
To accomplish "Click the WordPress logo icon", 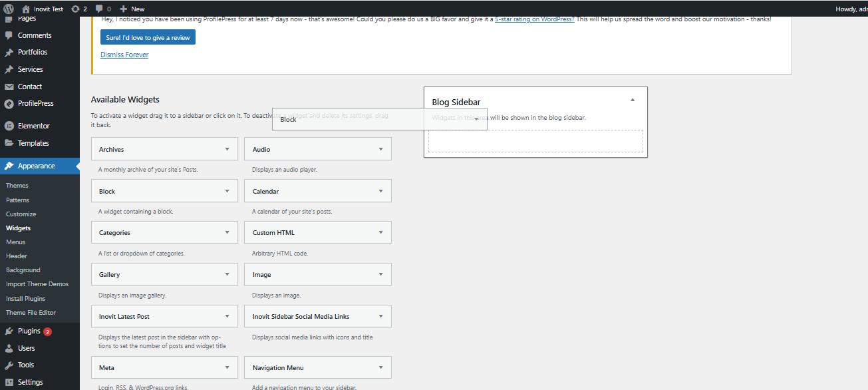I will pos(9,9).
